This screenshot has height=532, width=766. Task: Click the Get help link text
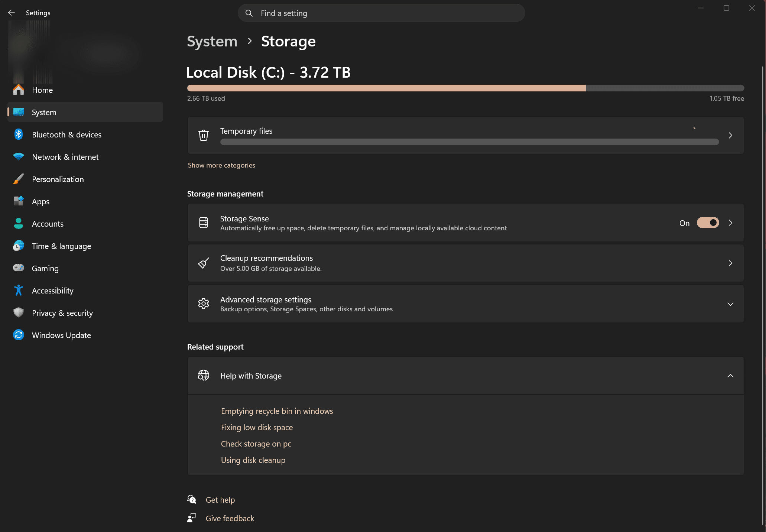coord(220,500)
